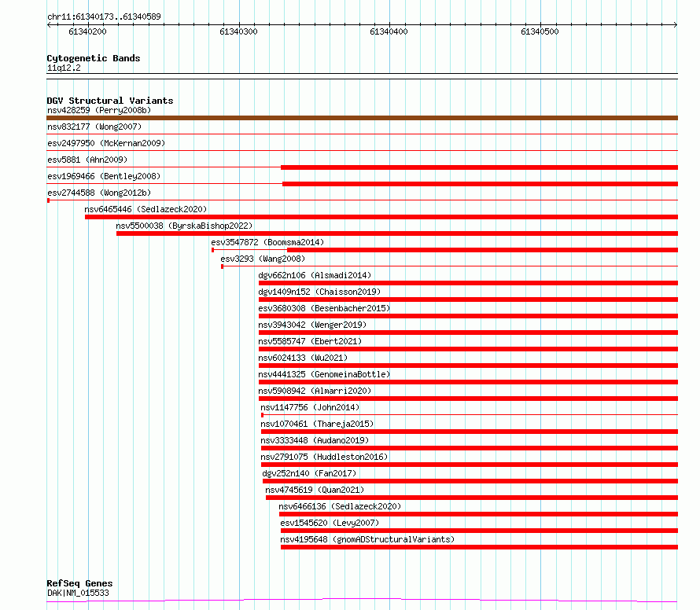Open the nsv2791075 (Huddleston2016) variant

click(324, 457)
